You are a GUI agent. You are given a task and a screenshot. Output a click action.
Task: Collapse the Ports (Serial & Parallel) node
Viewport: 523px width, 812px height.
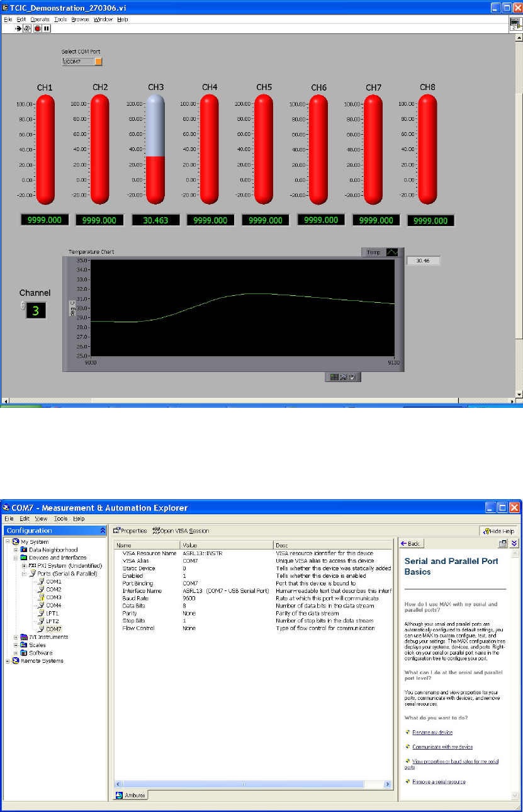coord(24,573)
